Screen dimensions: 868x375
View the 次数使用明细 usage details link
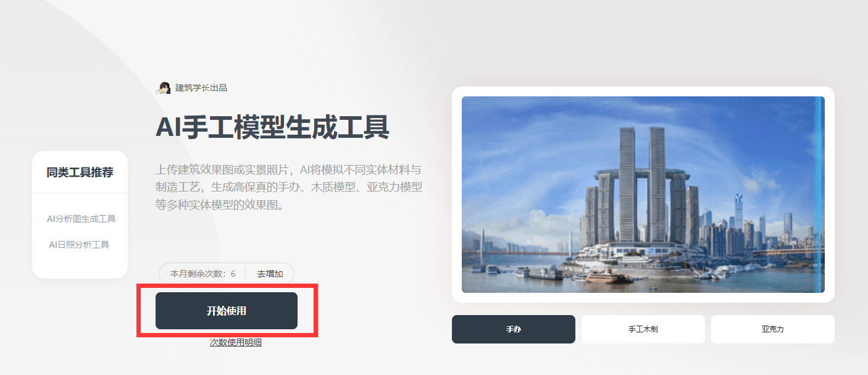(236, 342)
